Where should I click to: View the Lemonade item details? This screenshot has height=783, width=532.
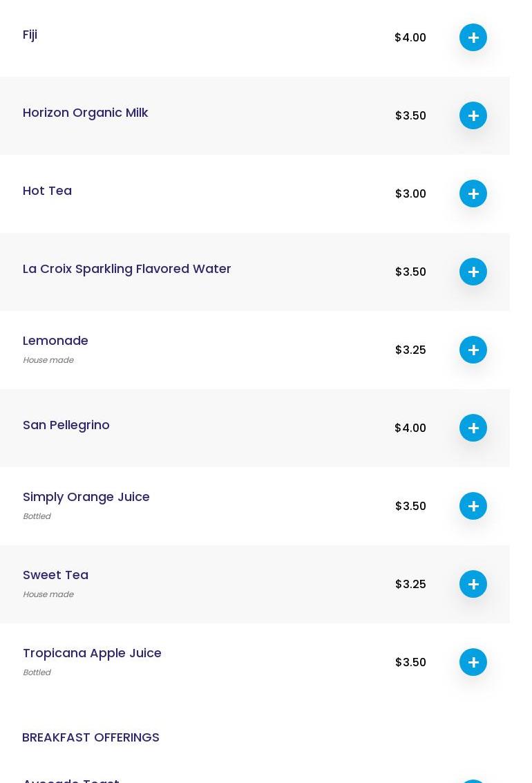click(x=55, y=341)
